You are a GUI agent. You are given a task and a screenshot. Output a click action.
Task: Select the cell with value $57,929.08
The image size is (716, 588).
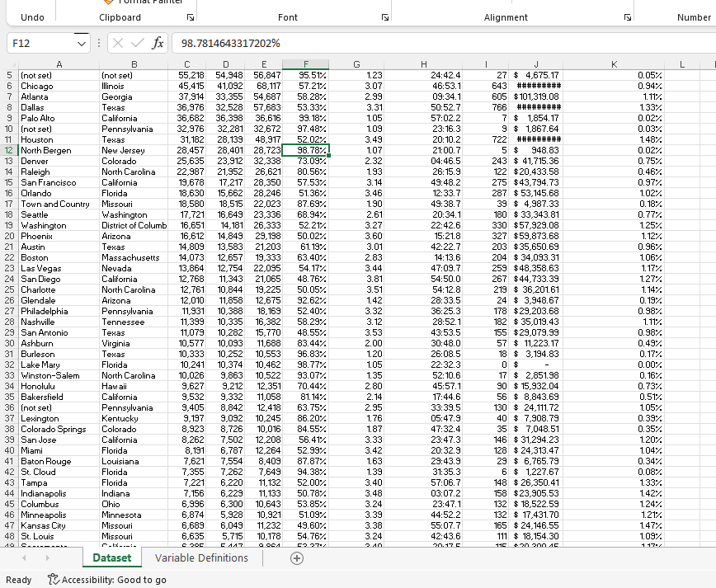tap(536, 225)
